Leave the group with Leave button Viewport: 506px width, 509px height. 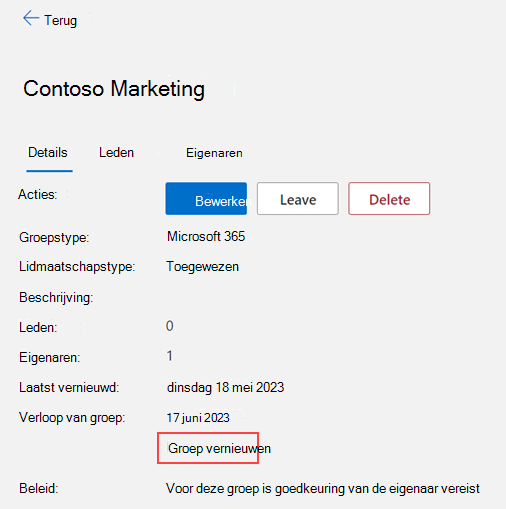point(298,199)
